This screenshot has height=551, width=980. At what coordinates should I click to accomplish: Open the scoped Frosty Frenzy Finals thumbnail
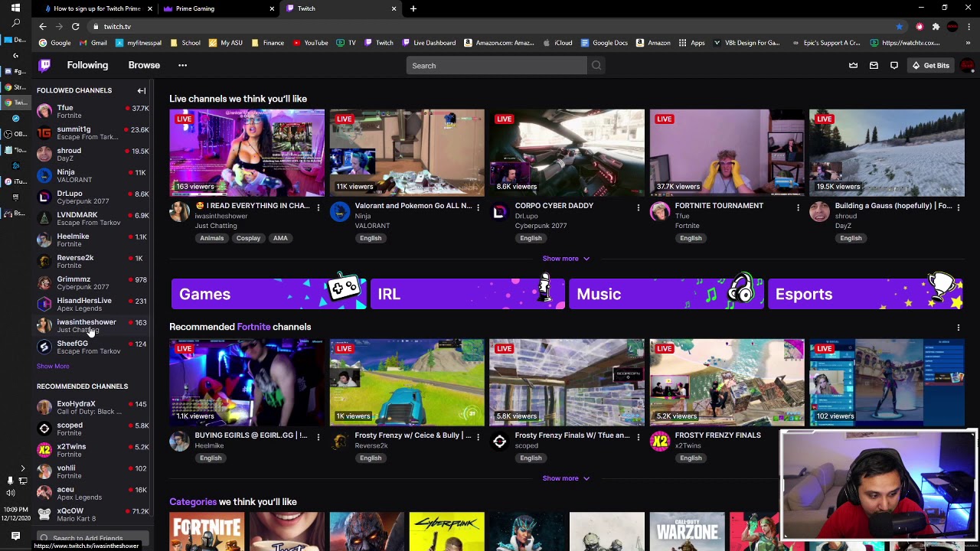pyautogui.click(x=567, y=382)
